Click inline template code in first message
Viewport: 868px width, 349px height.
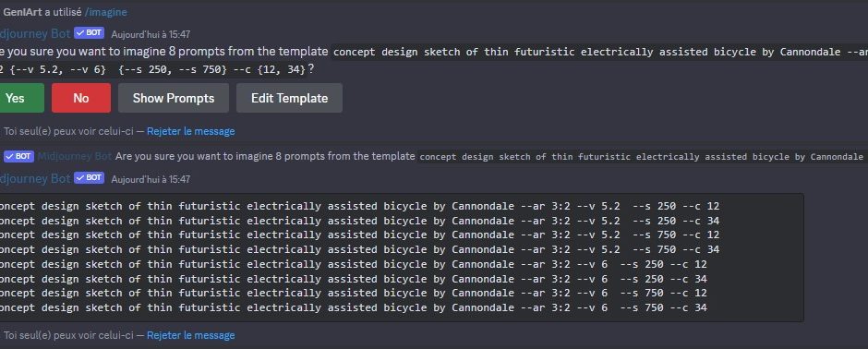pyautogui.click(x=600, y=52)
